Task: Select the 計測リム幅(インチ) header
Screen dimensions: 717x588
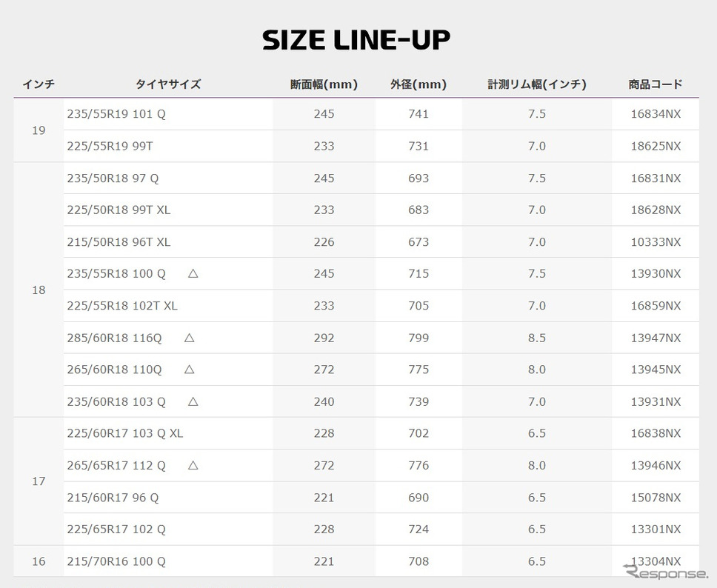Action: pos(537,84)
